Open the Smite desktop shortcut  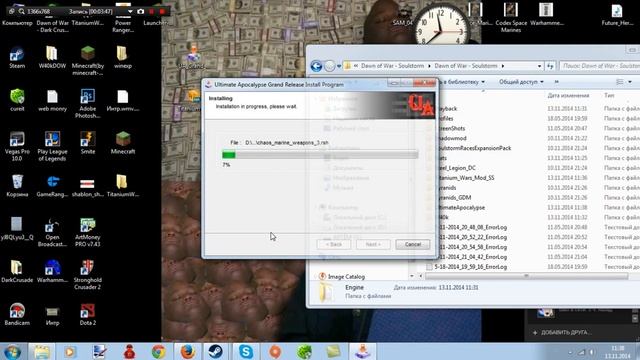pos(87,143)
